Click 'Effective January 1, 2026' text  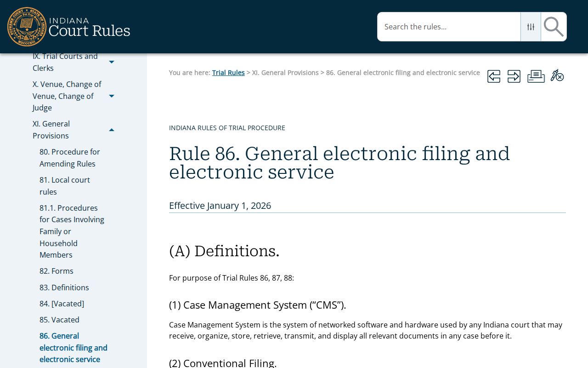click(x=220, y=206)
